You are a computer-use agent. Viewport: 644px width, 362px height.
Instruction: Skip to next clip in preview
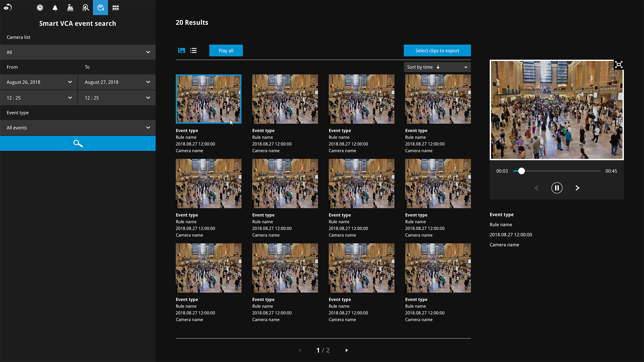[x=578, y=188]
